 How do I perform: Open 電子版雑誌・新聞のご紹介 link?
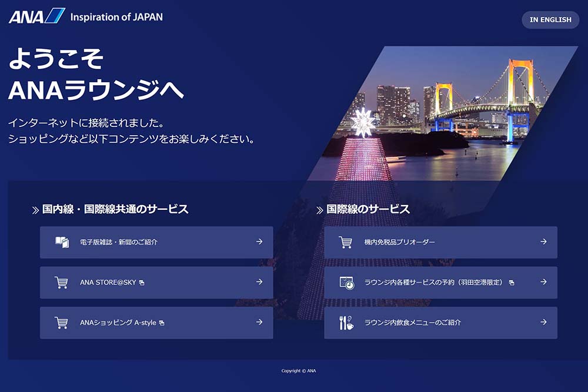click(x=156, y=242)
